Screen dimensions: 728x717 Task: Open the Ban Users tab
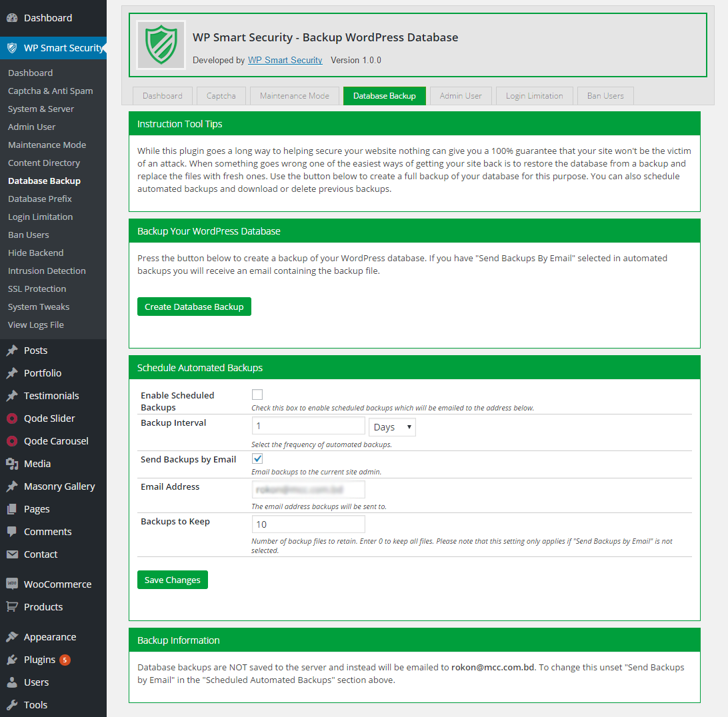click(x=605, y=96)
